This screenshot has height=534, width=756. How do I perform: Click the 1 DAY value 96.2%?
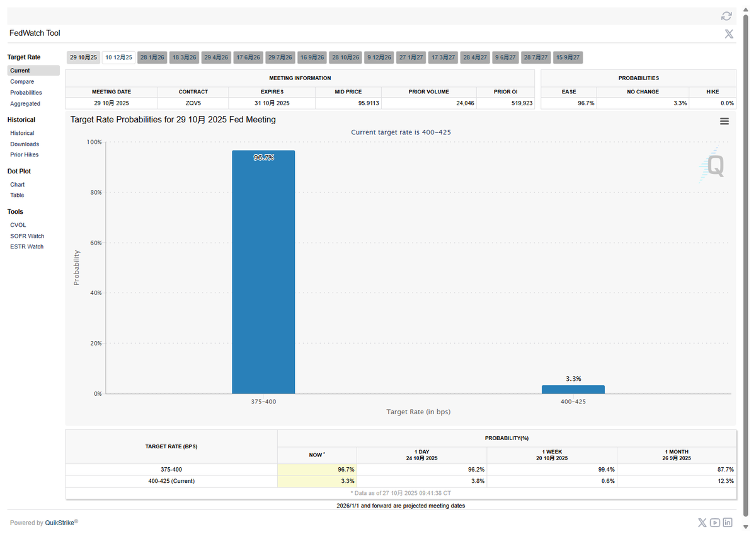point(476,470)
